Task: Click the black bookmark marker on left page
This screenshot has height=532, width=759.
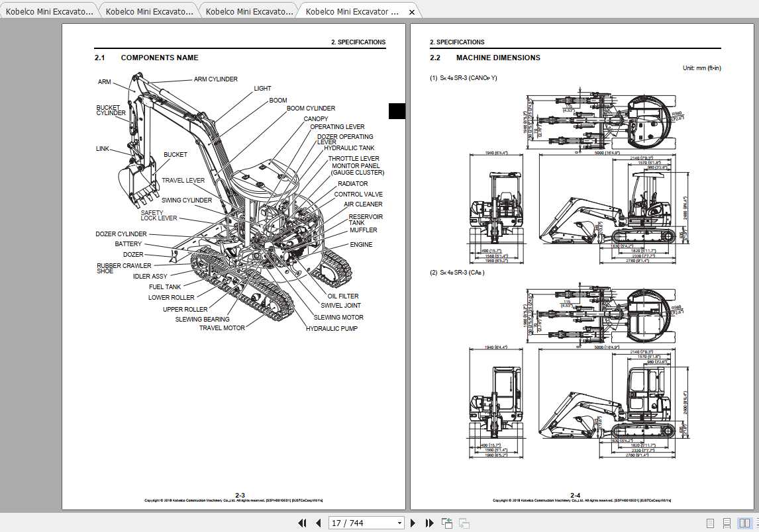Action: point(397,111)
